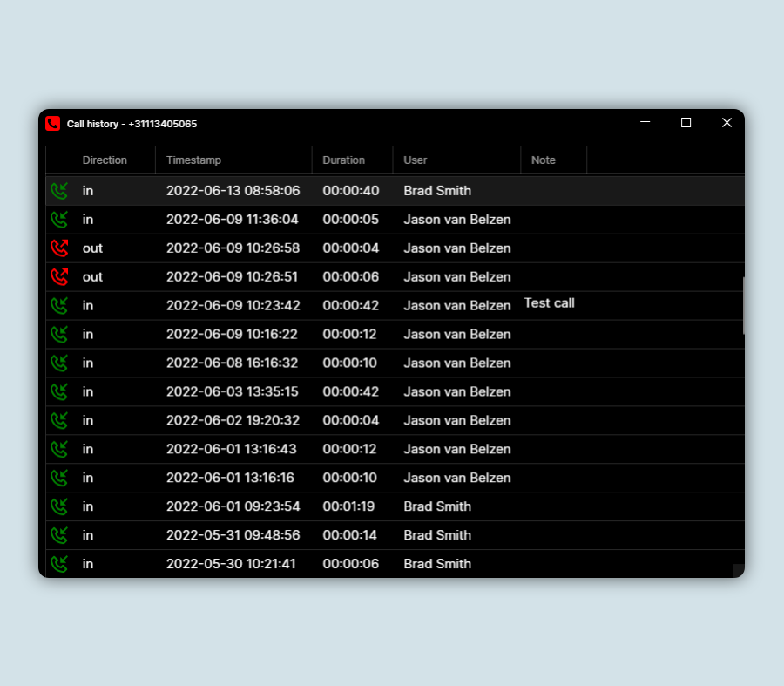Click the red phone app icon in title bar

point(53,124)
